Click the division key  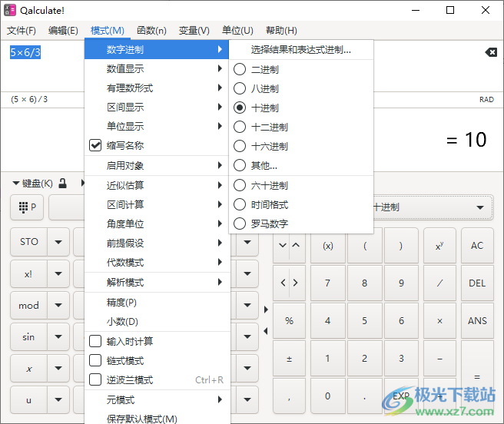click(x=439, y=283)
